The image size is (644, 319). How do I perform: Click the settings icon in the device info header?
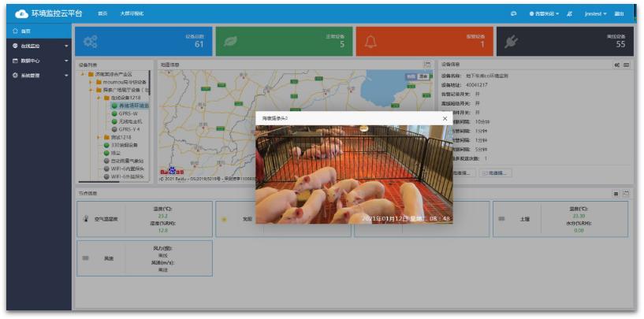616,65
